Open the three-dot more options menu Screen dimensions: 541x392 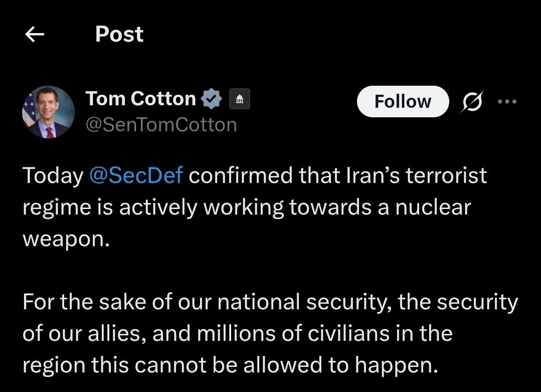click(x=506, y=101)
